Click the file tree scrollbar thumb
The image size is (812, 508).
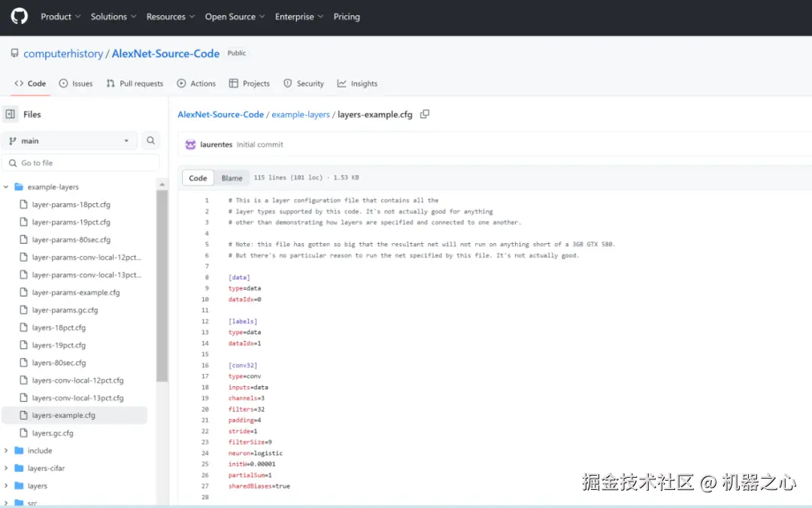[x=162, y=286]
